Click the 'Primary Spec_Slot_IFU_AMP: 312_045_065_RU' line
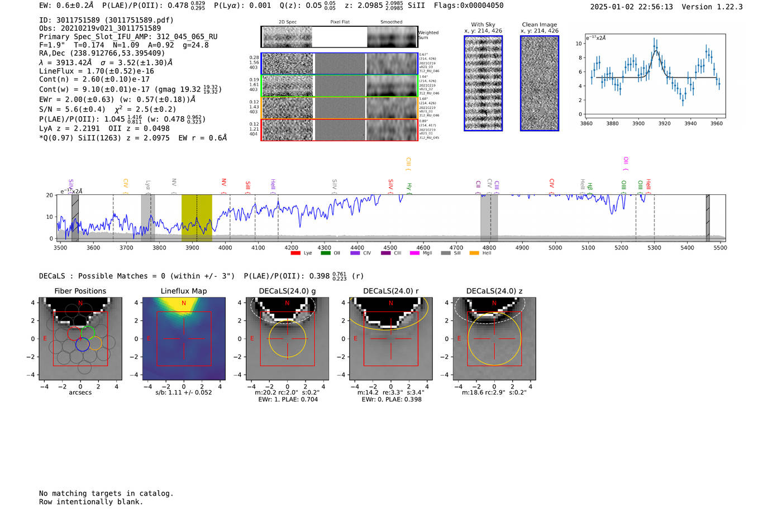 click(128, 37)
